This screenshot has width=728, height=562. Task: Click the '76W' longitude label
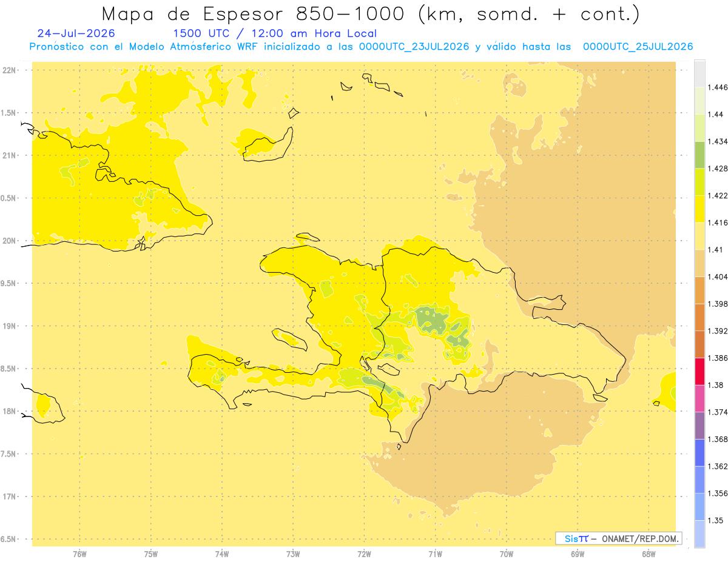point(80,554)
